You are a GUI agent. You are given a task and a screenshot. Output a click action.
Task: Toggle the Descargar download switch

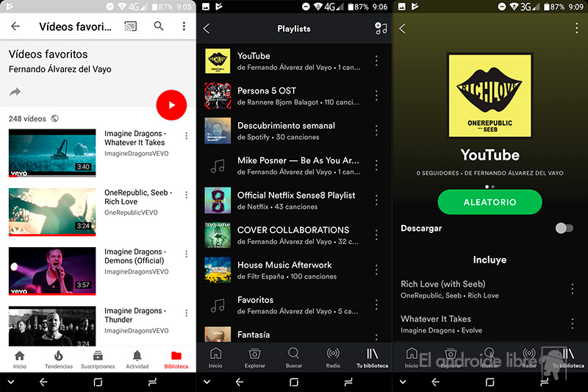(x=564, y=228)
